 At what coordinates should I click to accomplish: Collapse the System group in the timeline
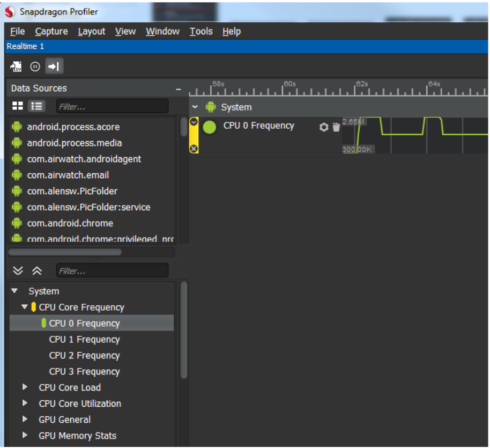pyautogui.click(x=195, y=107)
